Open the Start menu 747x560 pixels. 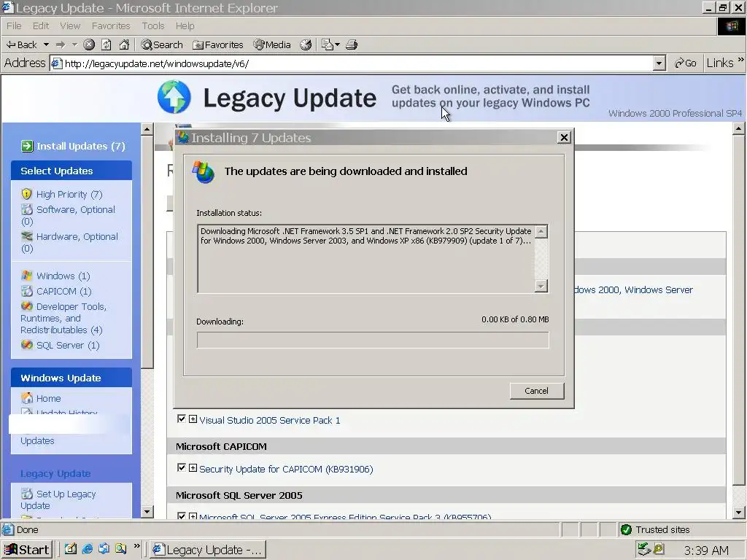coord(27,550)
